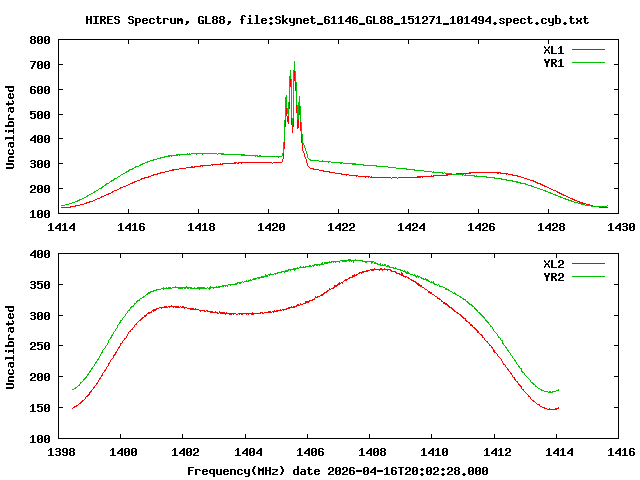Click the top plot Uncalibrated axis label

point(10,127)
